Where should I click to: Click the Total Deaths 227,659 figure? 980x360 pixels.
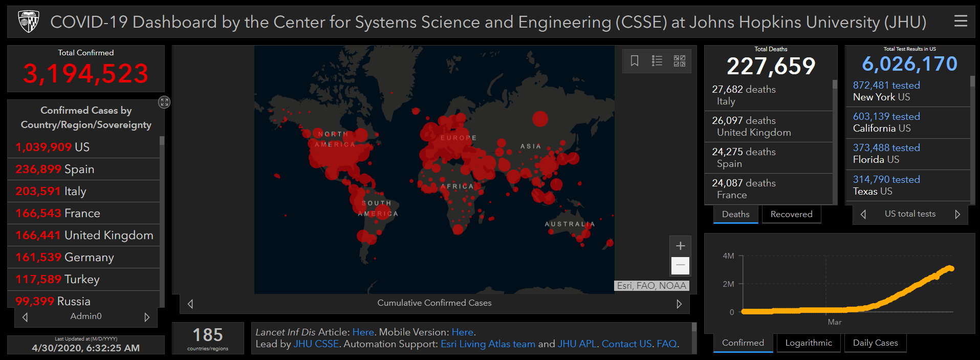pos(771,66)
